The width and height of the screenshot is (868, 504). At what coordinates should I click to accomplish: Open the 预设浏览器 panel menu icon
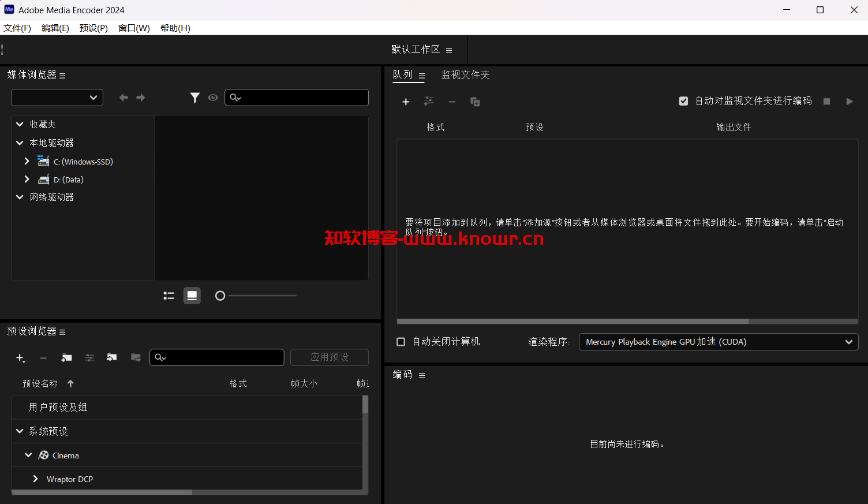click(x=62, y=332)
